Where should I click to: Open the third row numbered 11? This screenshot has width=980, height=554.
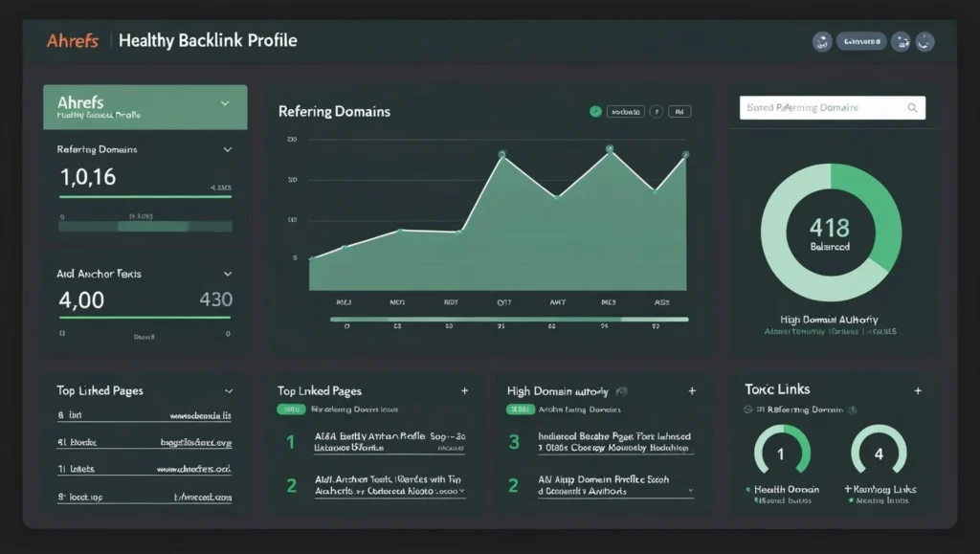[145, 469]
